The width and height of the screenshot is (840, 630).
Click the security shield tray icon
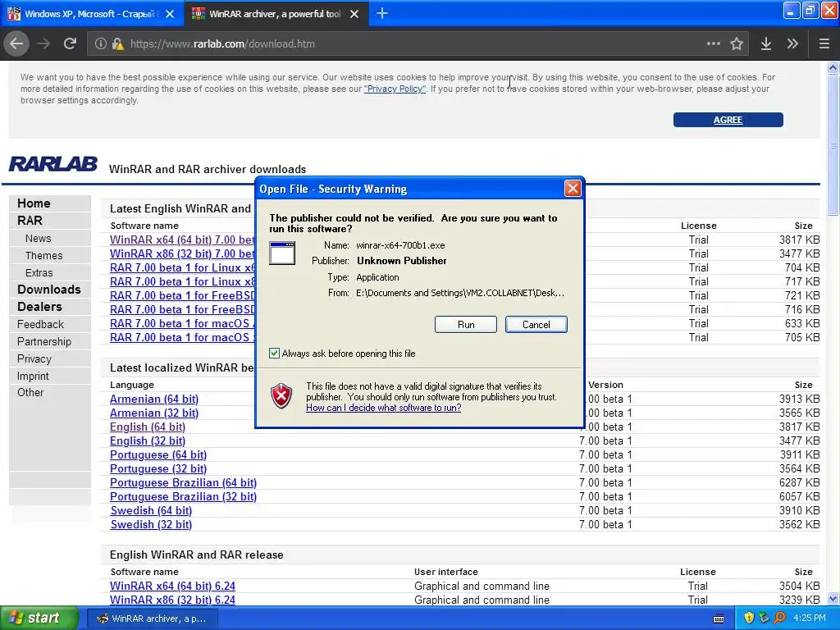tap(749, 618)
